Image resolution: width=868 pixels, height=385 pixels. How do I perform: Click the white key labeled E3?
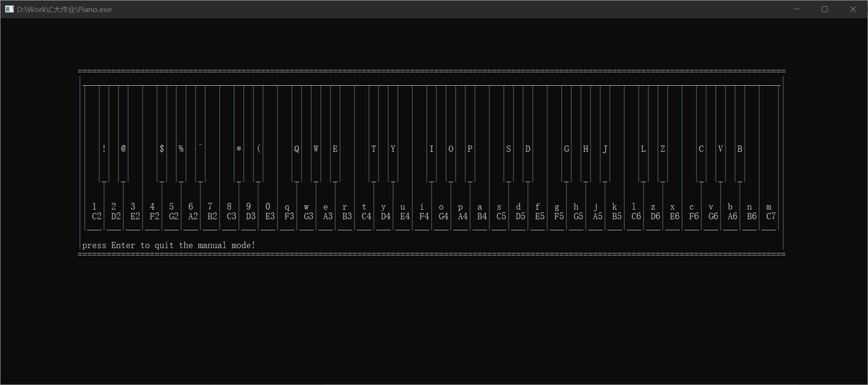(x=268, y=212)
